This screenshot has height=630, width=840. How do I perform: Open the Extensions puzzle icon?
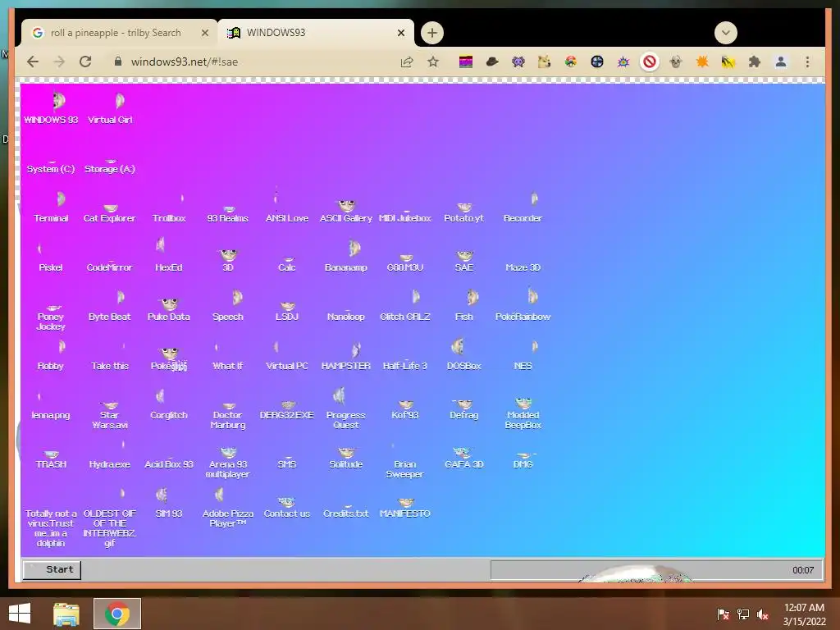coord(755,62)
